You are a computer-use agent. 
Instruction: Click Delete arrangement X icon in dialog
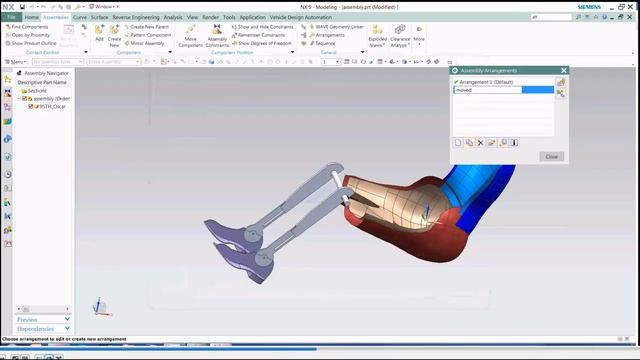(480, 143)
